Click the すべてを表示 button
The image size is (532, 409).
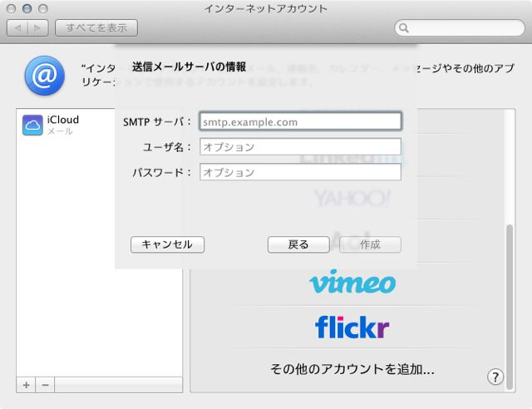(96, 27)
